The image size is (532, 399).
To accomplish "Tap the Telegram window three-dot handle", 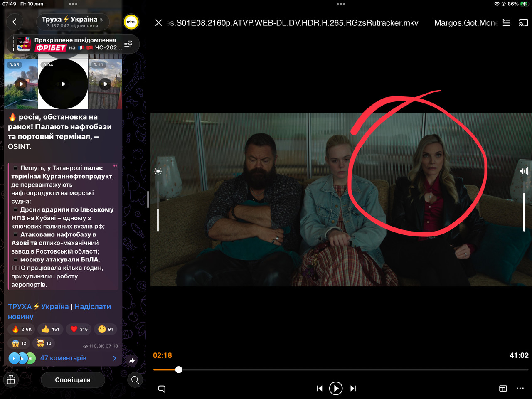I will click(x=73, y=4).
